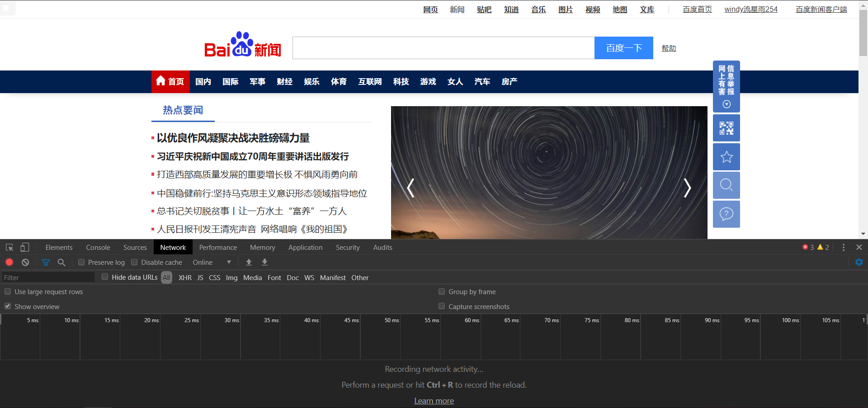Click the 百度一下 search button
This screenshot has width=868, height=408.
point(624,48)
